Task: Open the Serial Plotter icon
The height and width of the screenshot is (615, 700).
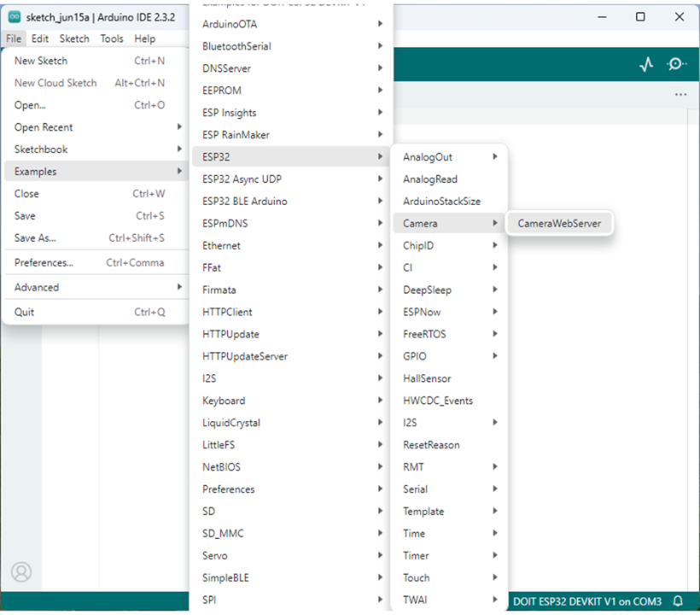Action: pos(646,64)
